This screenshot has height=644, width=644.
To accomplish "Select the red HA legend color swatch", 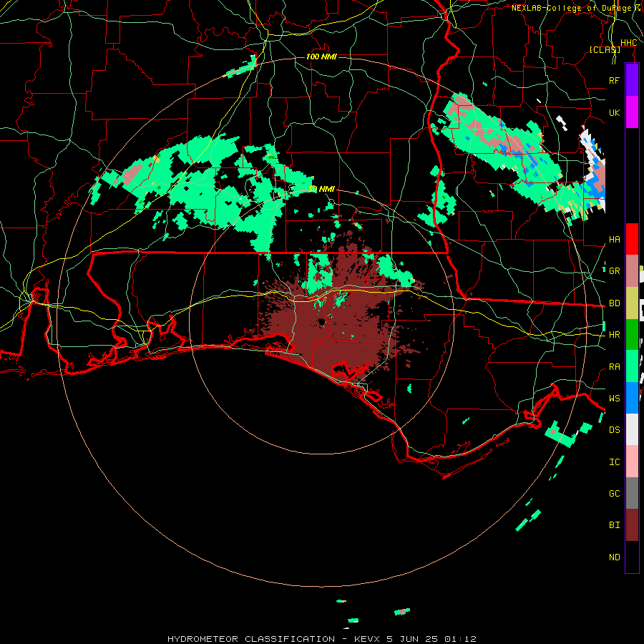I will pyautogui.click(x=632, y=239).
